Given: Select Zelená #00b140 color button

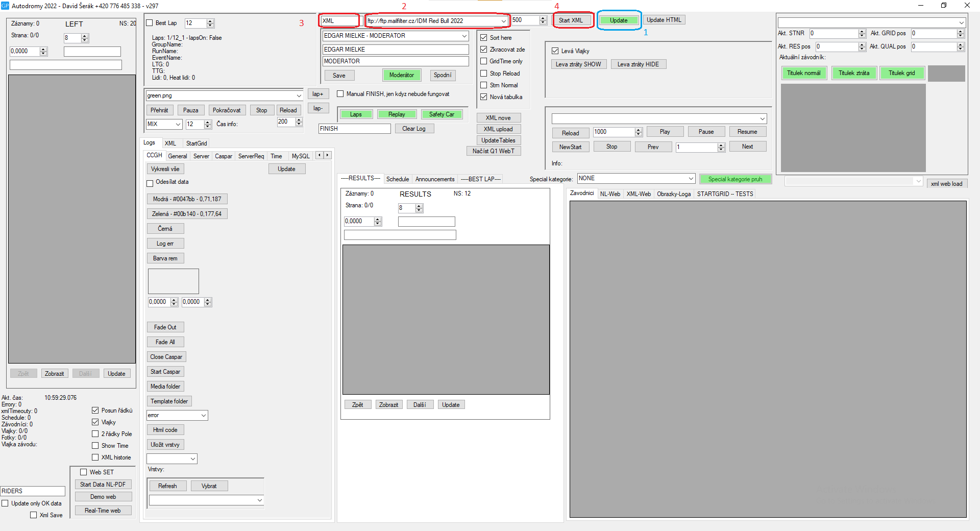Looking at the screenshot, I should click(x=187, y=214).
